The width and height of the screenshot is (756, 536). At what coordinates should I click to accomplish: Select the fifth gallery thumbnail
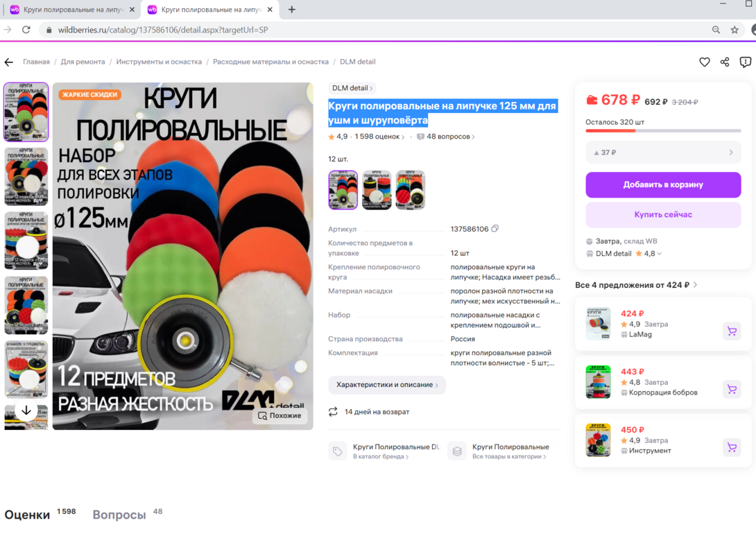(26, 369)
